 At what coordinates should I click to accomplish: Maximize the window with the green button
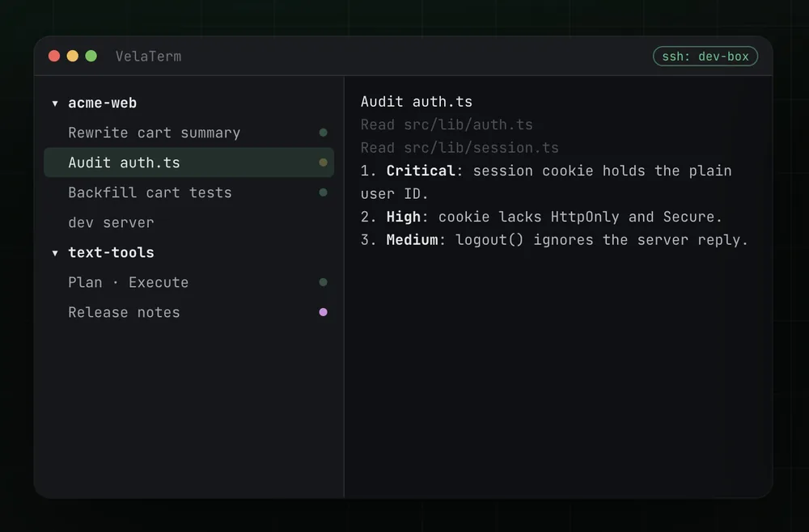coord(91,56)
